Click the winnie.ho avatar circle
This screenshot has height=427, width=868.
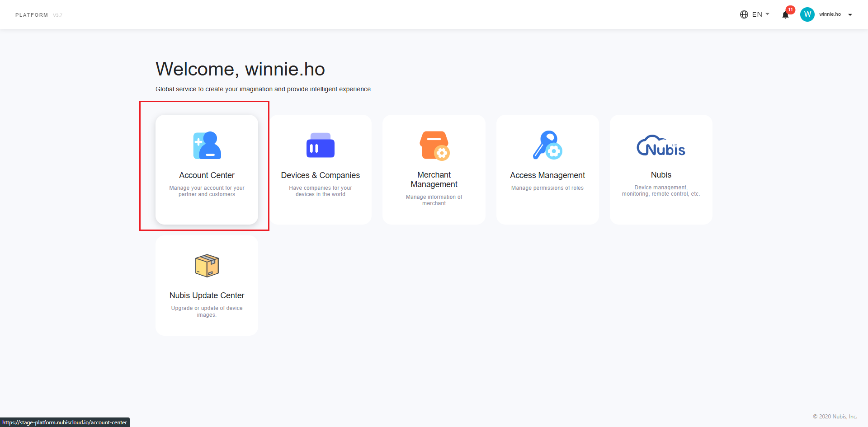tap(807, 14)
